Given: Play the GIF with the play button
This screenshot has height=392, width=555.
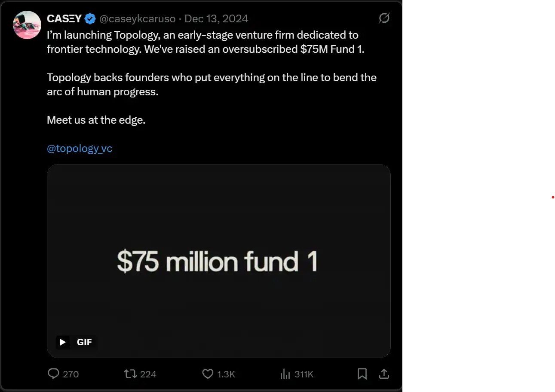Looking at the screenshot, I should (x=63, y=342).
